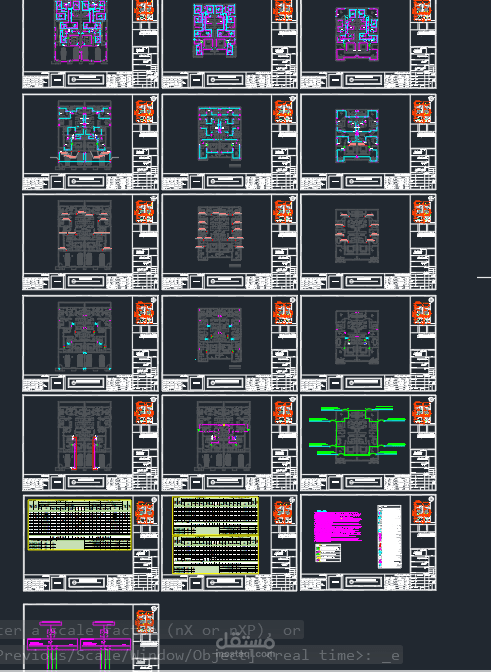Image resolution: width=491 pixels, height=672 pixels.
Task: Select the gray plan with cyan dots and garage bays
Action: point(84,336)
